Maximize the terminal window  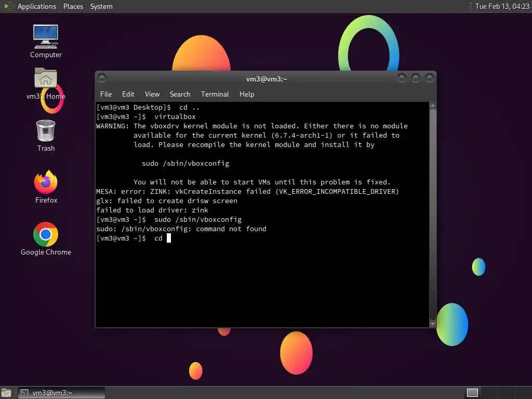416,78
